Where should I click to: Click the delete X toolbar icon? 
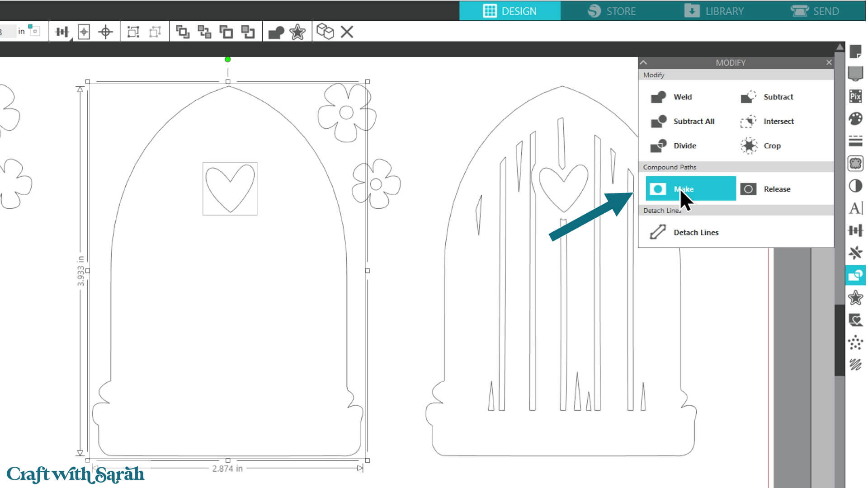[347, 32]
